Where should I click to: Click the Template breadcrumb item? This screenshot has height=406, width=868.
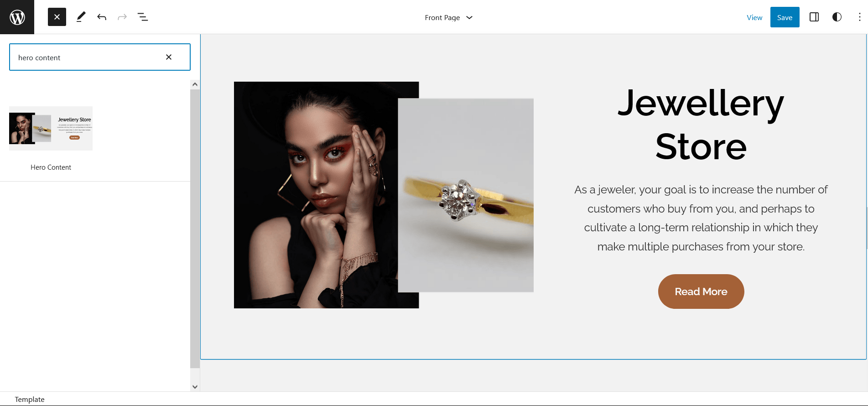(30, 399)
